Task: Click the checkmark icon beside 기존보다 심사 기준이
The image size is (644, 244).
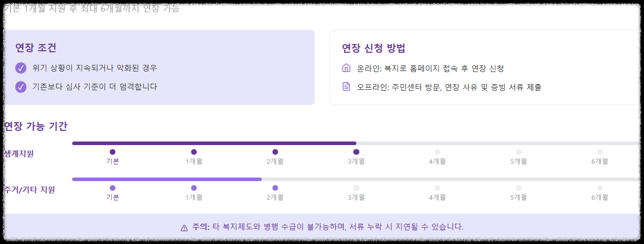Action: (21, 87)
